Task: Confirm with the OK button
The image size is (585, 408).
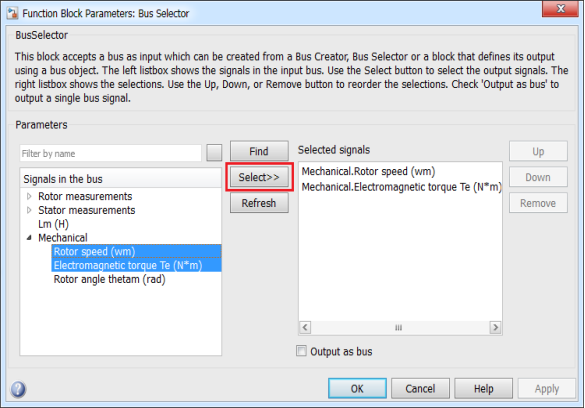Action: (357, 389)
